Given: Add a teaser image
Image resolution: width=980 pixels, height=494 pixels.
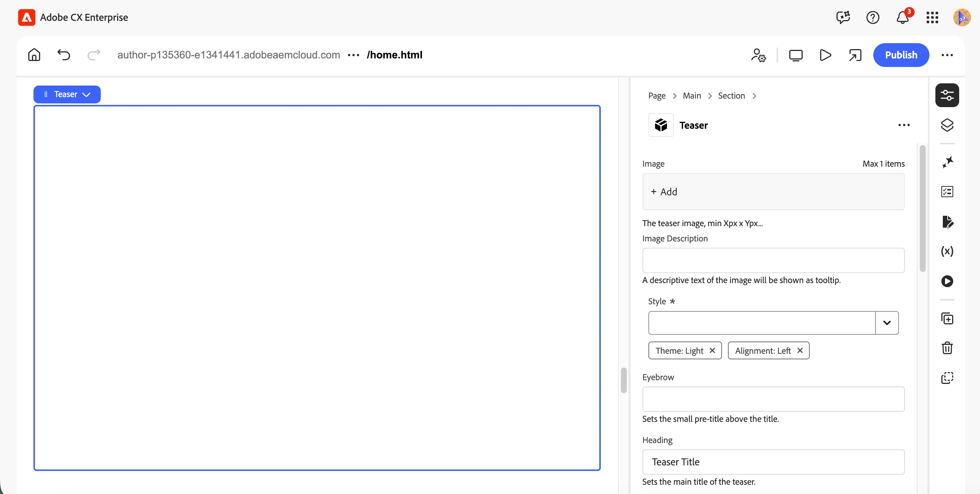Looking at the screenshot, I should (x=773, y=192).
